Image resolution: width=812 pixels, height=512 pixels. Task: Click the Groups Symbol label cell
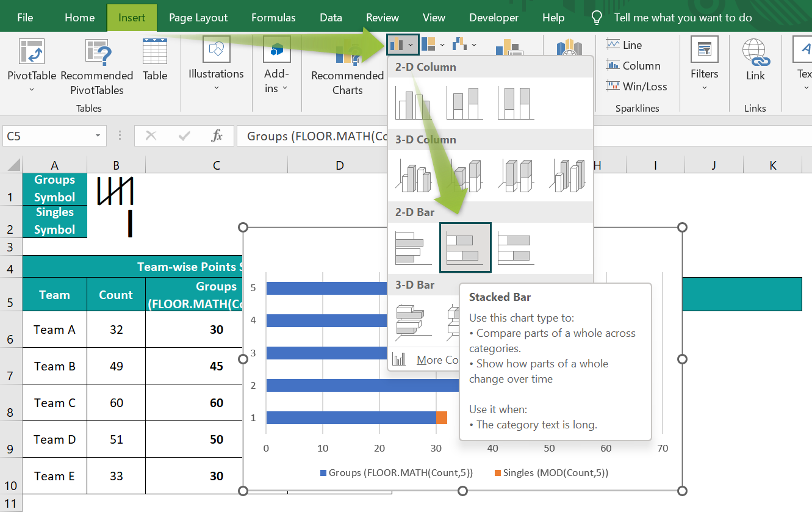(54, 189)
